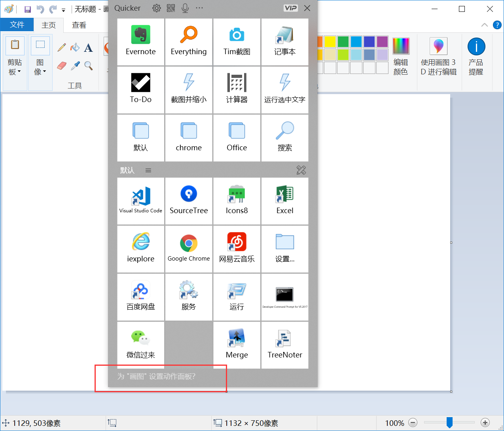Pick the green color swatch

(343, 42)
